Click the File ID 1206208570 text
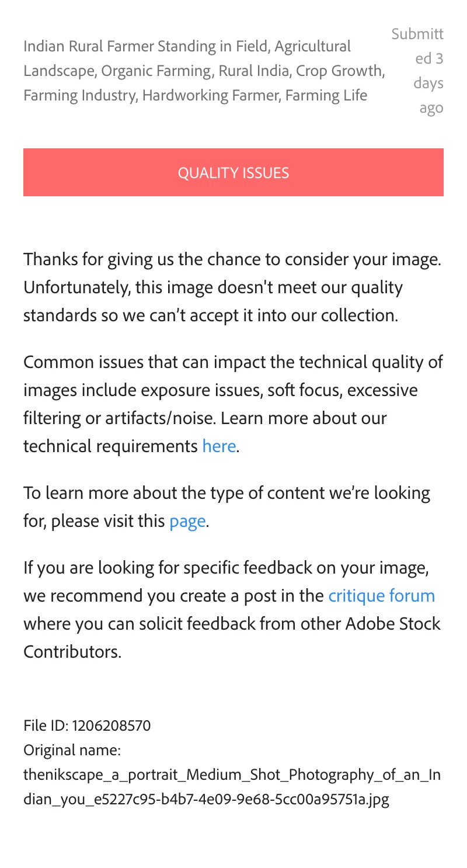This screenshot has height=868, width=467. click(x=87, y=727)
